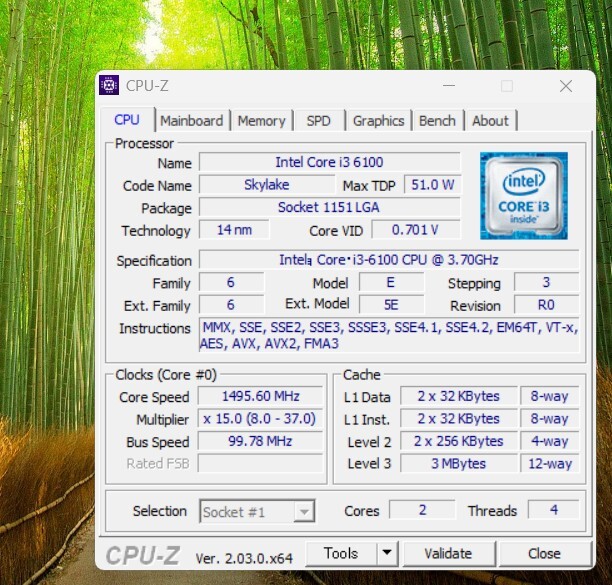Open the SPD tab
612x585 pixels.
(x=318, y=121)
